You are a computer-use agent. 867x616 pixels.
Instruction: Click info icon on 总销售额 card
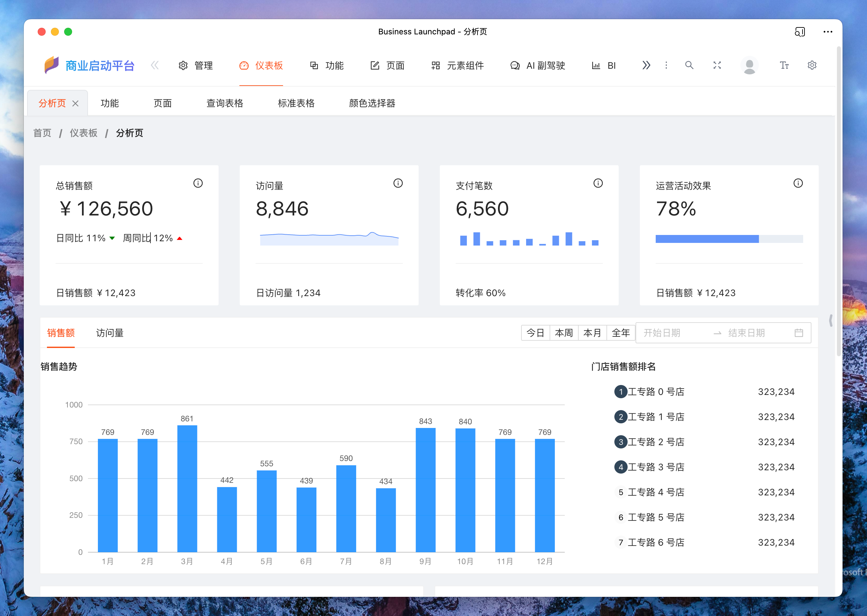pyautogui.click(x=198, y=183)
